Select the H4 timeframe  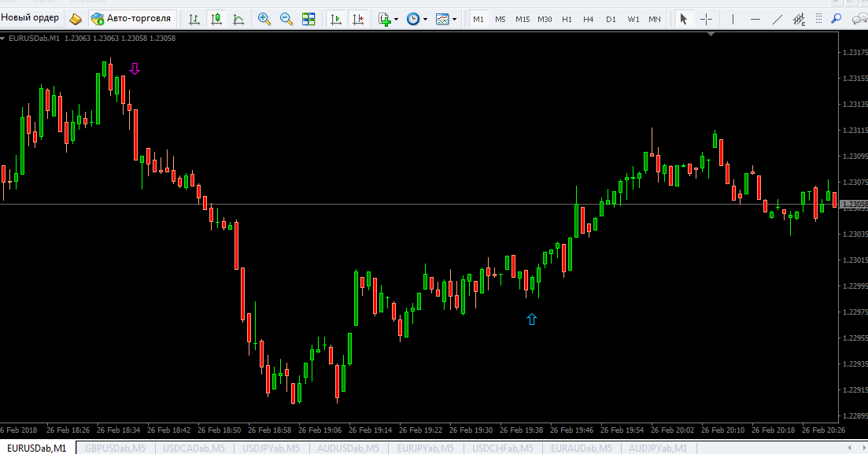[589, 19]
